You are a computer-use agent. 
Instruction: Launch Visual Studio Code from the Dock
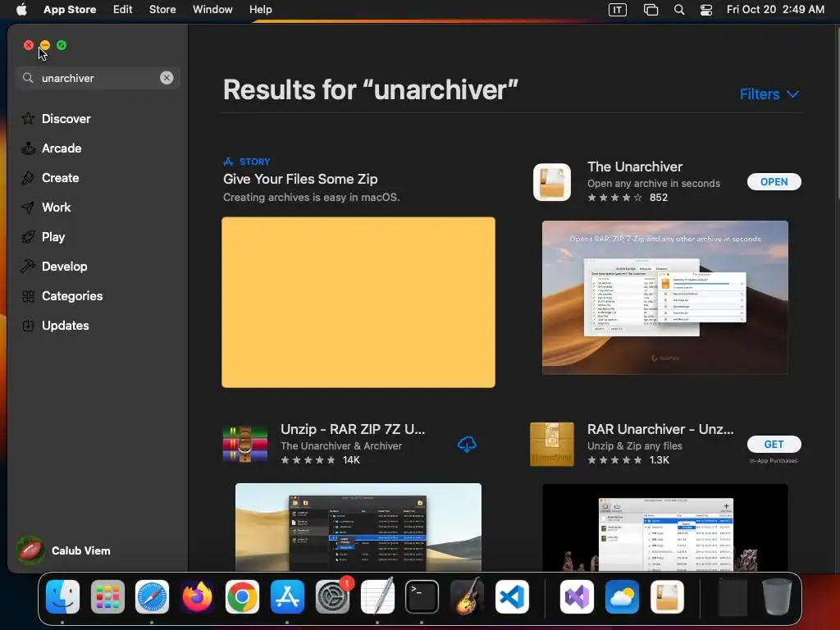[x=512, y=597]
